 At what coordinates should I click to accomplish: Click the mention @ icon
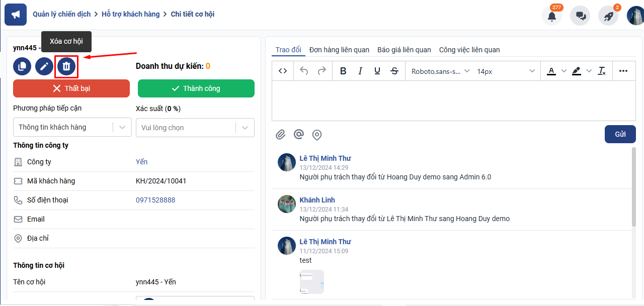tap(299, 135)
